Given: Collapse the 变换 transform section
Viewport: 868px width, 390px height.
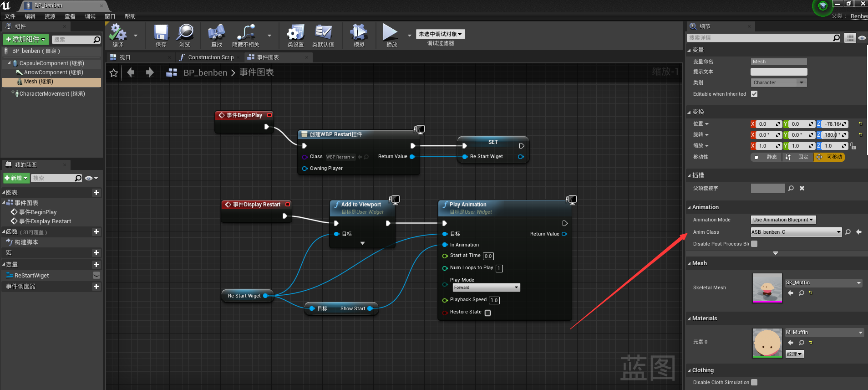Looking at the screenshot, I should tap(689, 112).
